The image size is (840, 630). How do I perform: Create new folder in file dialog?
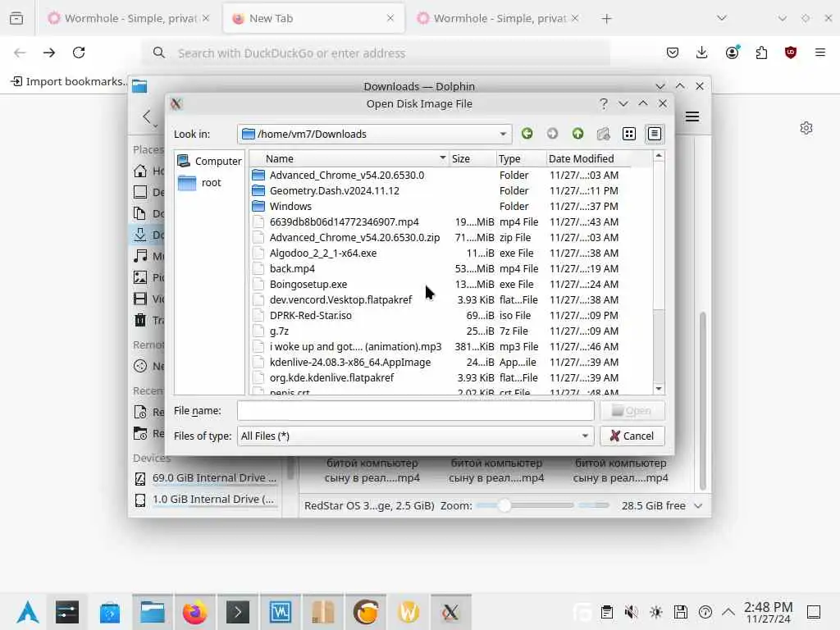coord(603,134)
